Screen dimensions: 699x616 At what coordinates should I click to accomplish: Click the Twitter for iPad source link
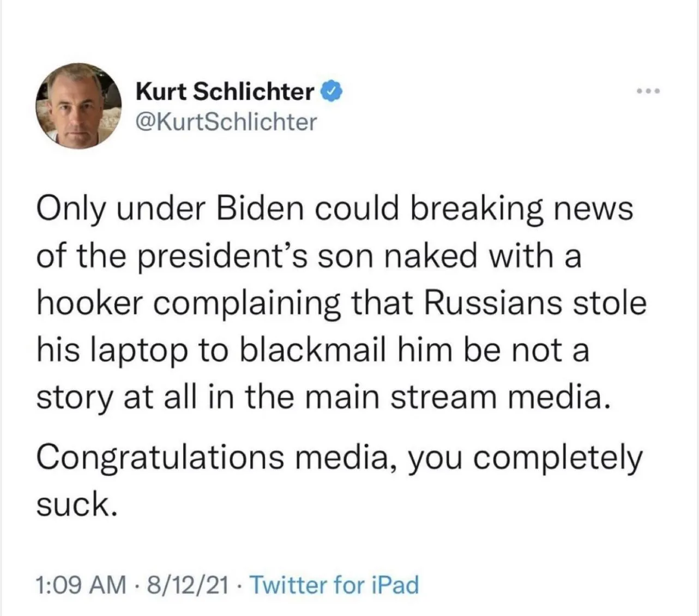click(x=334, y=585)
